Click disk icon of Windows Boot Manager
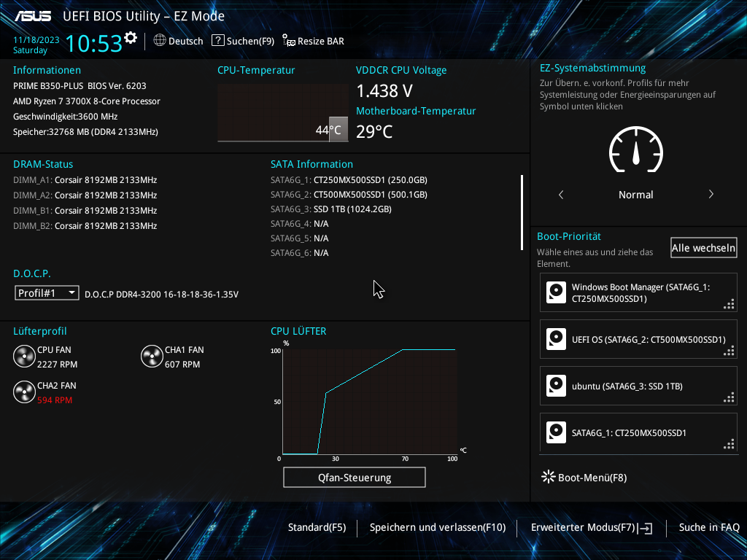747x560 pixels. tap(556, 292)
